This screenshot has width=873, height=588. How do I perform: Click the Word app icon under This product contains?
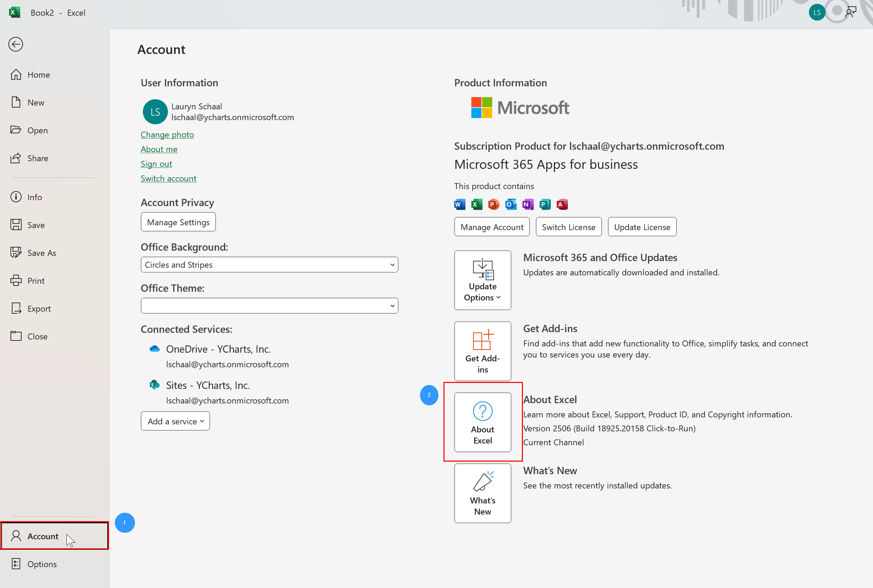click(459, 204)
